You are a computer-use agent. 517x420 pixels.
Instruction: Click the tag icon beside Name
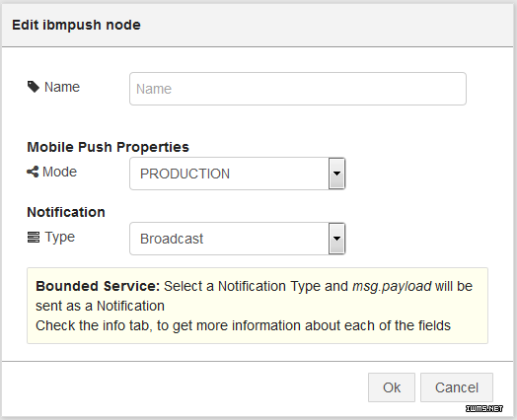34,87
